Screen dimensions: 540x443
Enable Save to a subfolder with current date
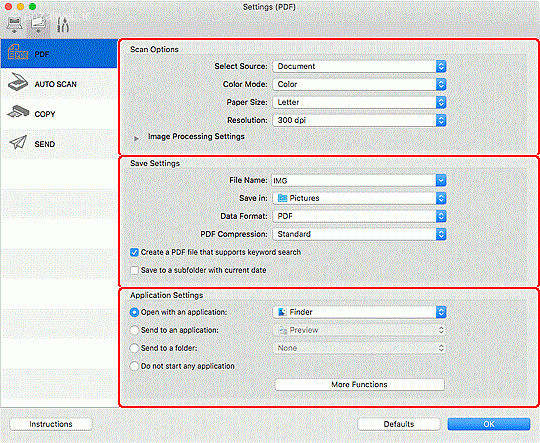click(x=134, y=270)
